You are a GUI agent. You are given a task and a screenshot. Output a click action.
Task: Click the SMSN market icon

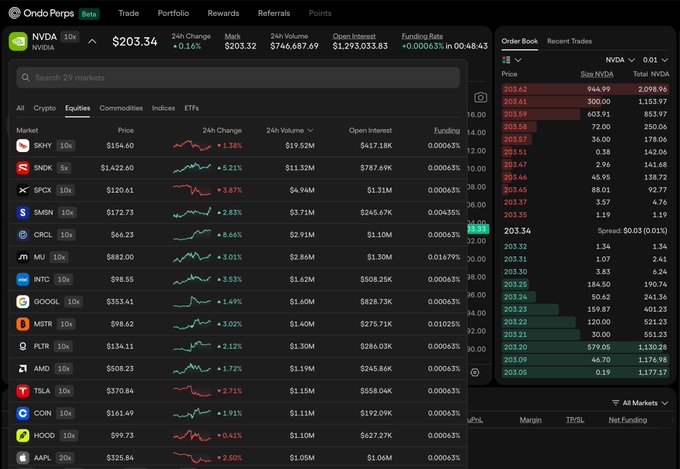[23, 213]
